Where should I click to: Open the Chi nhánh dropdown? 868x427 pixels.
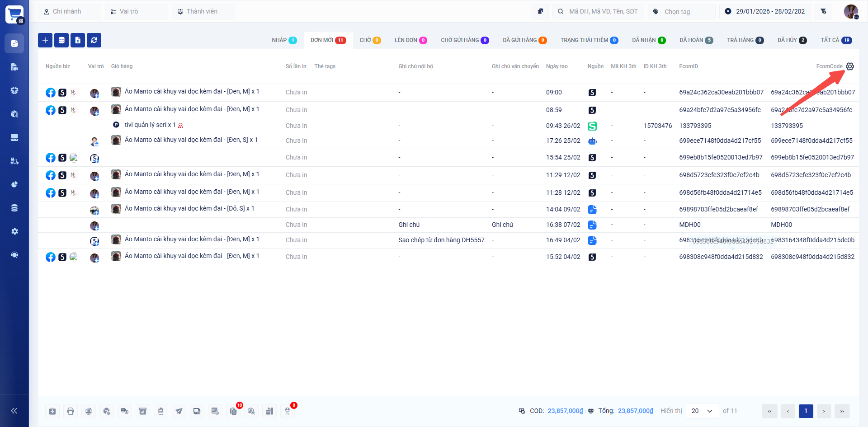70,11
